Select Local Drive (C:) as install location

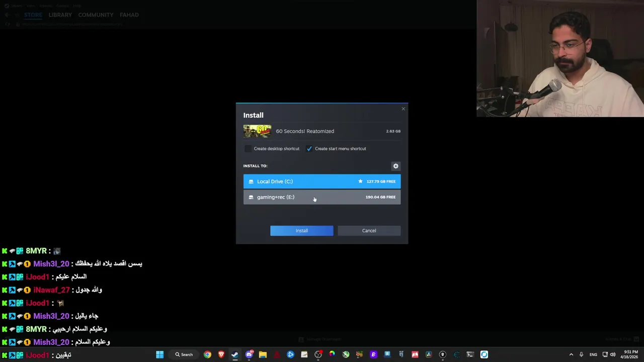click(x=322, y=182)
